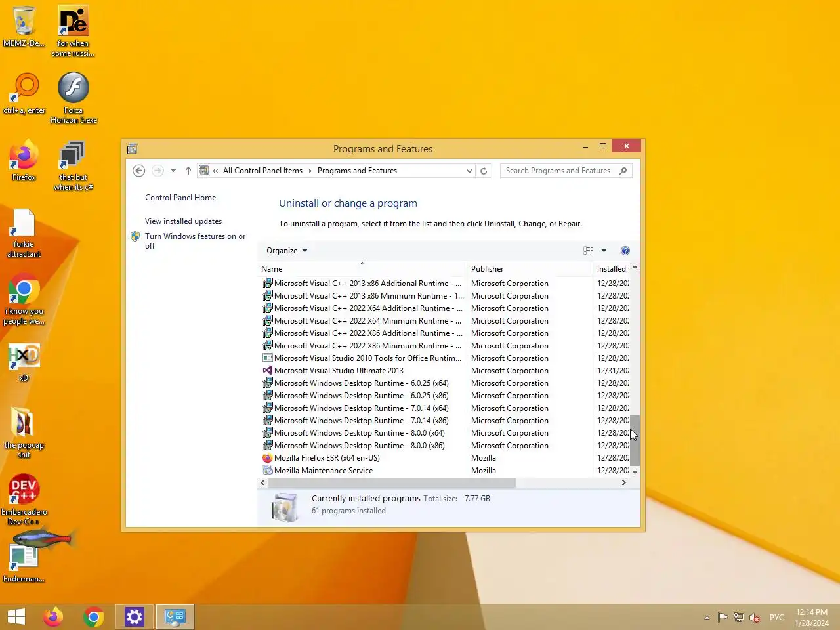Click the scroll down arrow
The width and height of the screenshot is (840, 630).
tap(635, 471)
